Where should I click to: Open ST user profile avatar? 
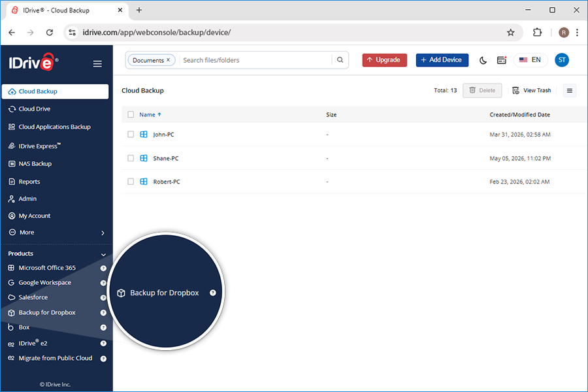click(x=562, y=60)
